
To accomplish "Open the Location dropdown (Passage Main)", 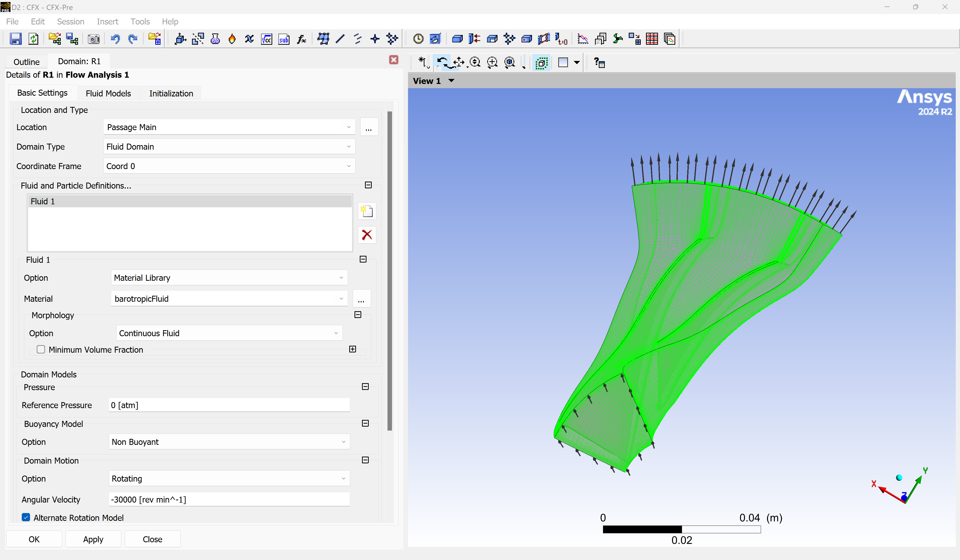I will tap(229, 127).
